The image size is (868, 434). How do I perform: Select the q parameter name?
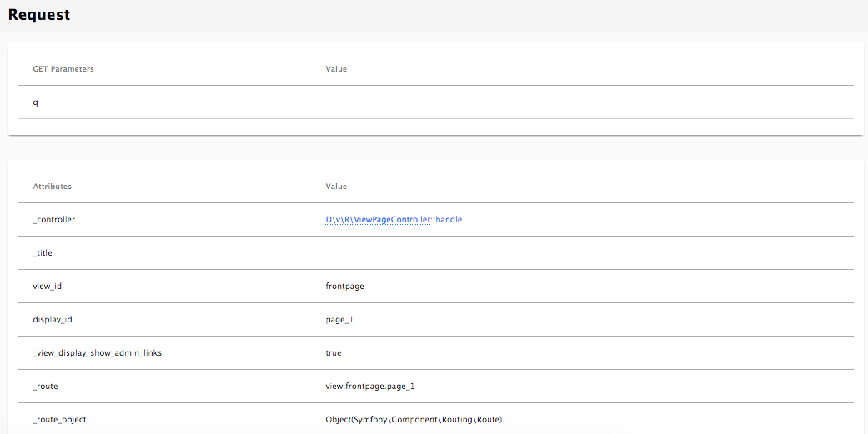pos(36,102)
